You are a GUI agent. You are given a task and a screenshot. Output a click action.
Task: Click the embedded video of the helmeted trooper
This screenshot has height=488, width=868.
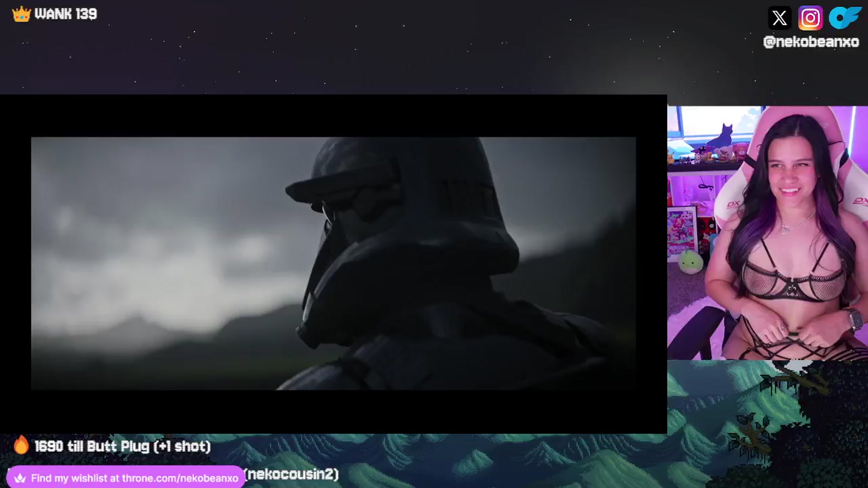(333, 263)
